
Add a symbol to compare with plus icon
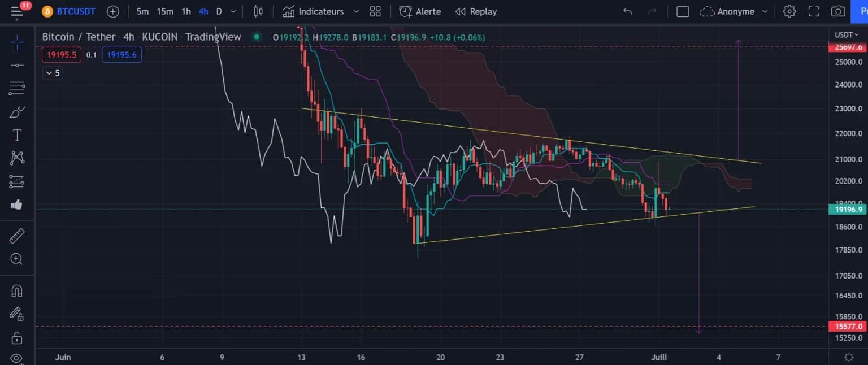[113, 11]
